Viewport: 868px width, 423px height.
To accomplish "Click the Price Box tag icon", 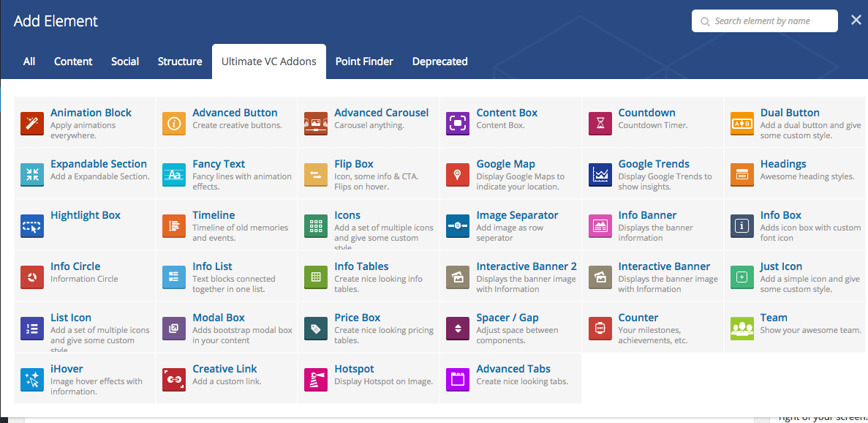I will click(316, 329).
